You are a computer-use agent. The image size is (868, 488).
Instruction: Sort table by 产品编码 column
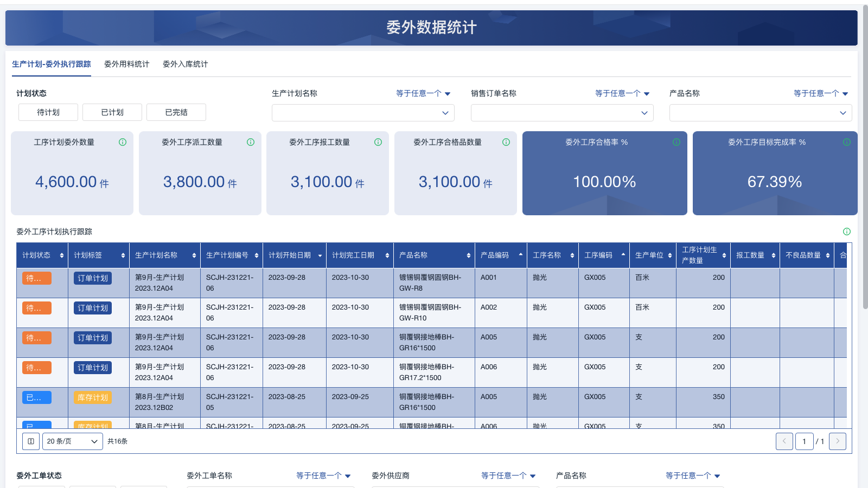click(x=521, y=255)
